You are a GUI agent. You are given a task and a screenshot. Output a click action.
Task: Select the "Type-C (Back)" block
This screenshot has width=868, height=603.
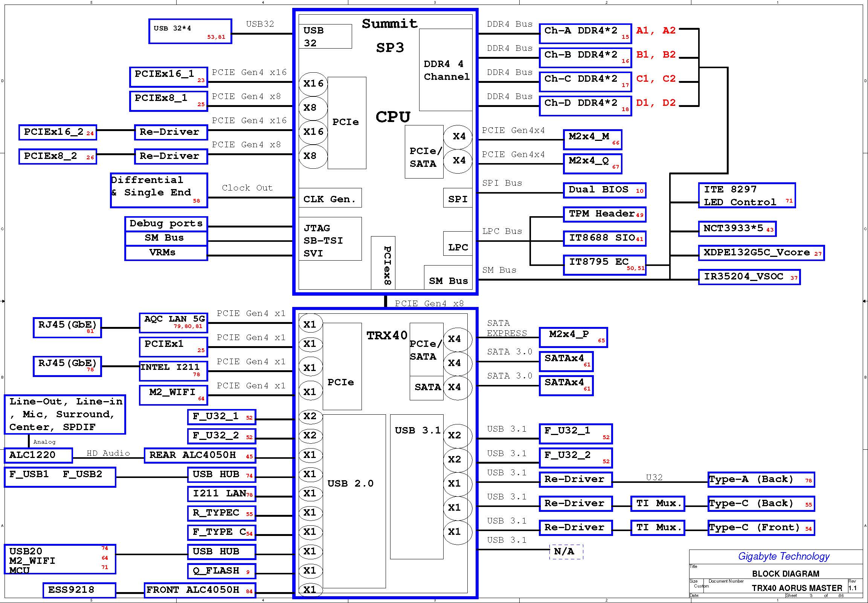click(761, 504)
